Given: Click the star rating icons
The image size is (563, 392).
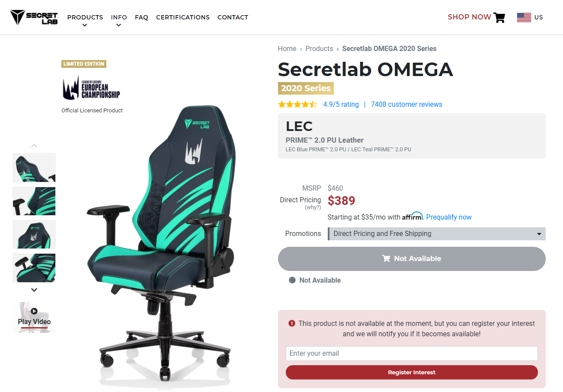Looking at the screenshot, I should click(x=297, y=105).
